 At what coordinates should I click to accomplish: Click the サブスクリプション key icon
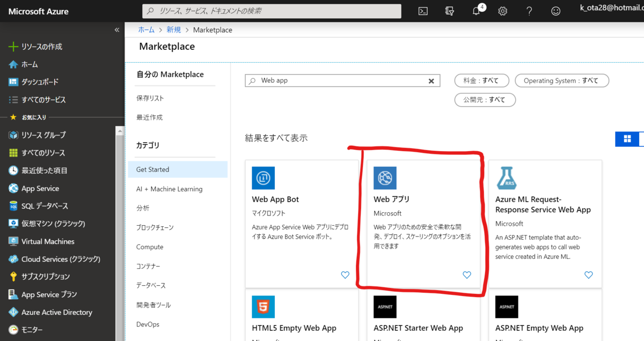(13, 277)
